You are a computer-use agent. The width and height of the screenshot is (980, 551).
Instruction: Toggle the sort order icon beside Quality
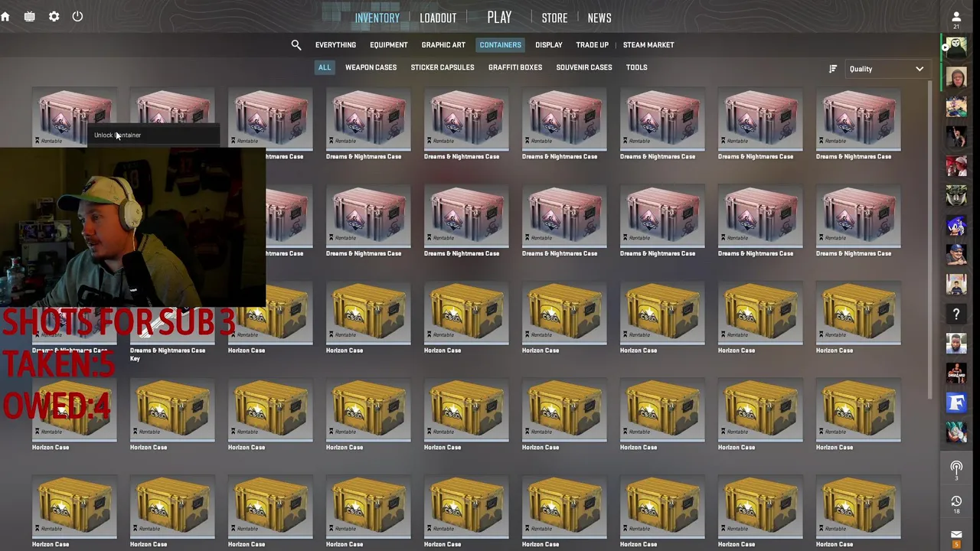coord(833,69)
